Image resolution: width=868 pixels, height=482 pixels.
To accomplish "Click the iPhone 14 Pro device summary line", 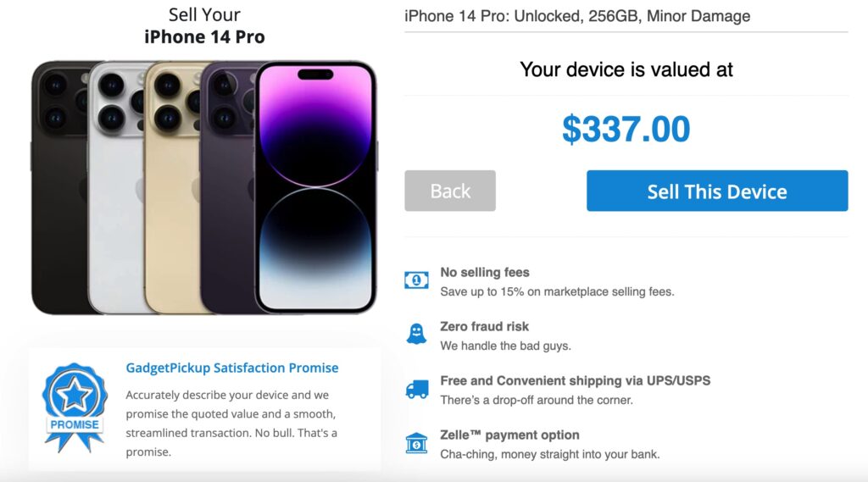I will pyautogui.click(x=577, y=16).
